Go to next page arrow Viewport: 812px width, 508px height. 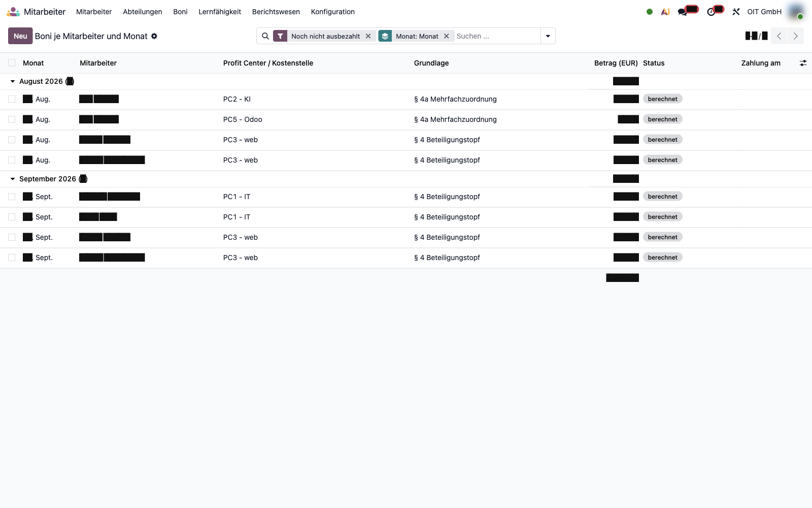pyautogui.click(x=796, y=36)
